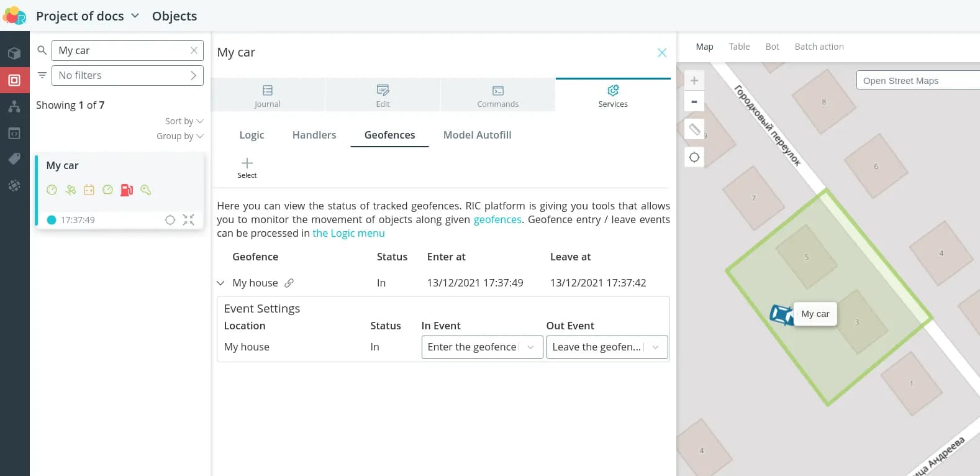This screenshot has width=980, height=476.
Task: Open the Journal tab
Action: [268, 96]
